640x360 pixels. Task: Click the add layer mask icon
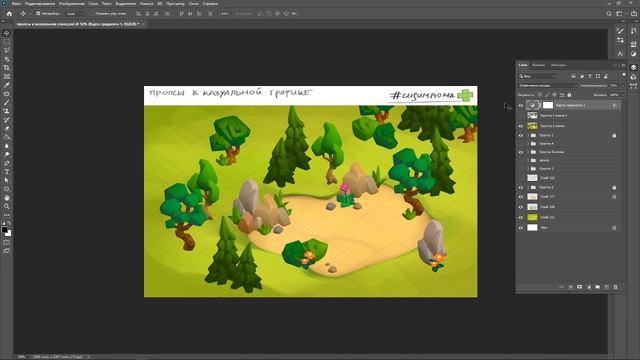tap(580, 287)
